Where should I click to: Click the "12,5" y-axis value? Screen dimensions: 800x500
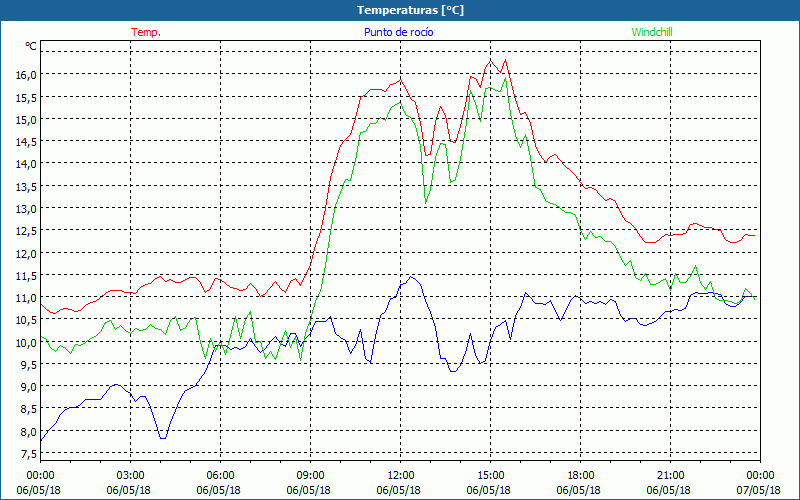coord(26,231)
